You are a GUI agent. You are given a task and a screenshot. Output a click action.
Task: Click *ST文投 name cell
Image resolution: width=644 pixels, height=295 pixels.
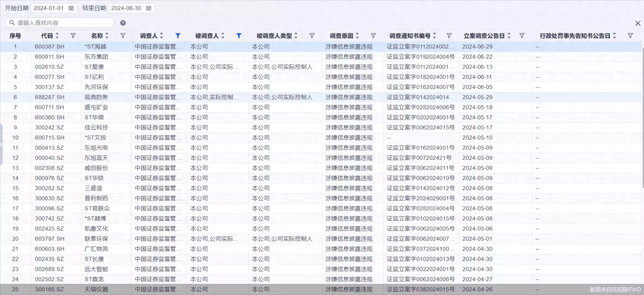95,138
